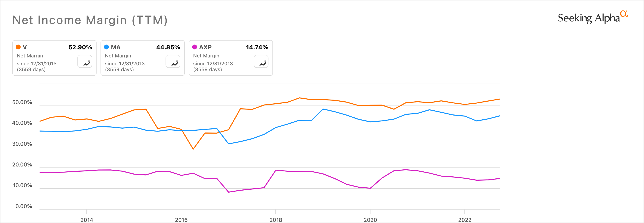Click the 52.90% net margin value
This screenshot has height=223, width=644.
[x=80, y=47]
